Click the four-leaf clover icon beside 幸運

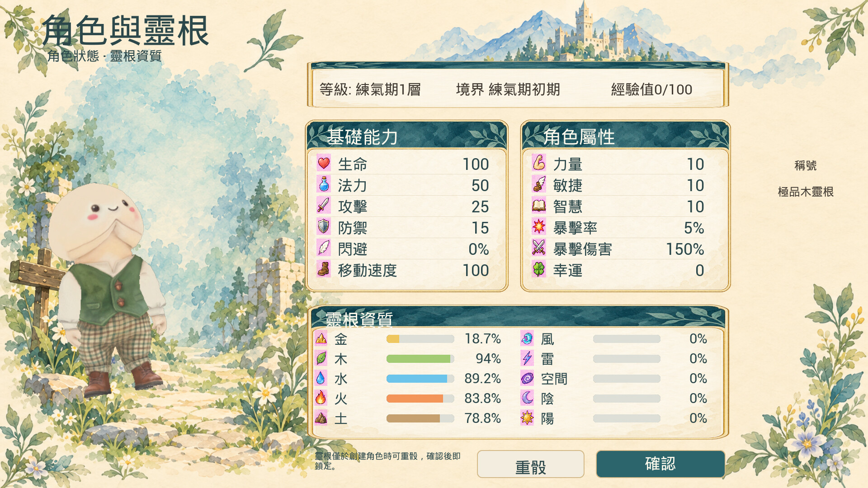(539, 269)
